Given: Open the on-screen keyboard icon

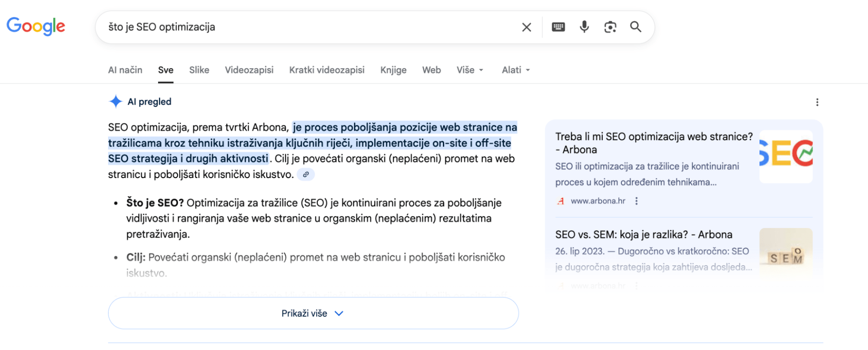Looking at the screenshot, I should pos(558,26).
